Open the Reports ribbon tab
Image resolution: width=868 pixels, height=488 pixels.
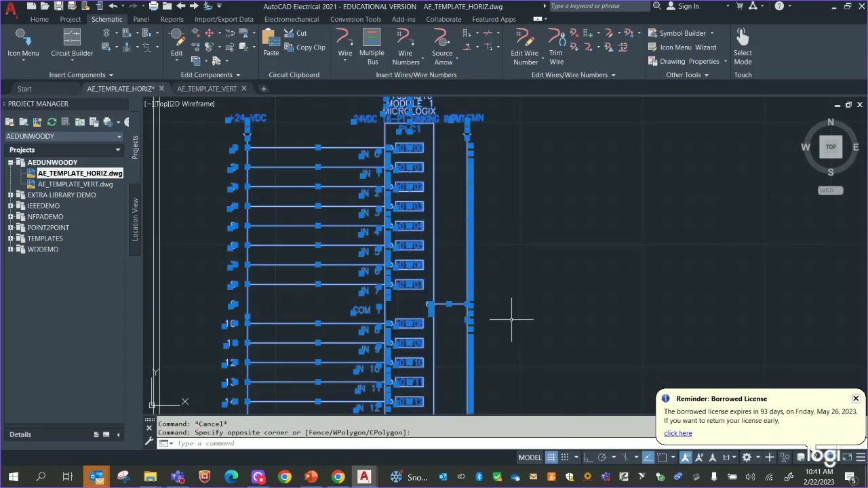click(172, 19)
